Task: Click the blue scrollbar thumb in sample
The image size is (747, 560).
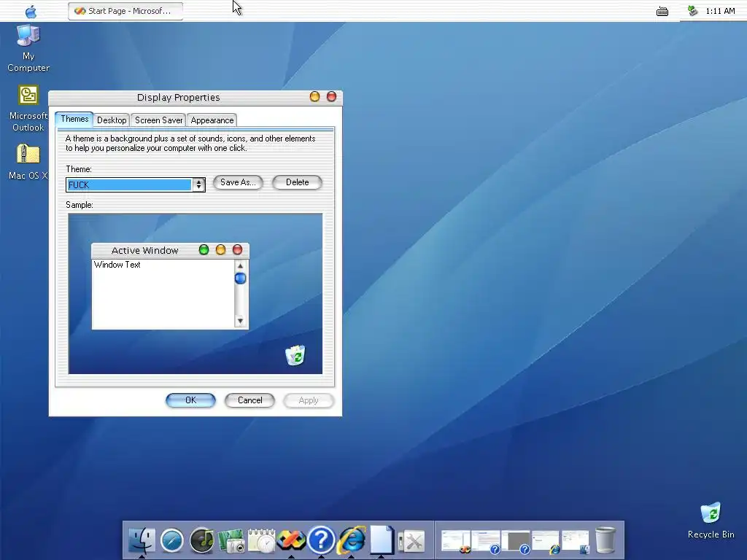Action: (x=241, y=278)
